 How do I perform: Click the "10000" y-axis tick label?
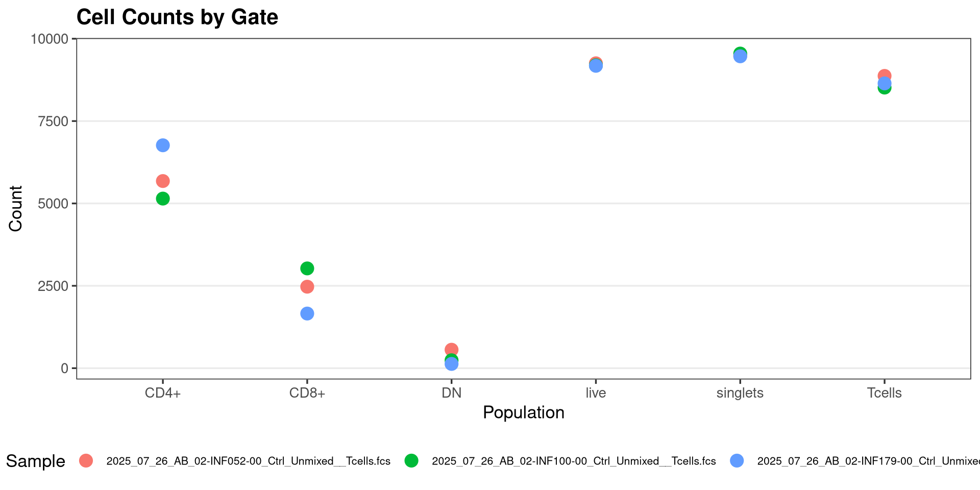click(x=50, y=39)
